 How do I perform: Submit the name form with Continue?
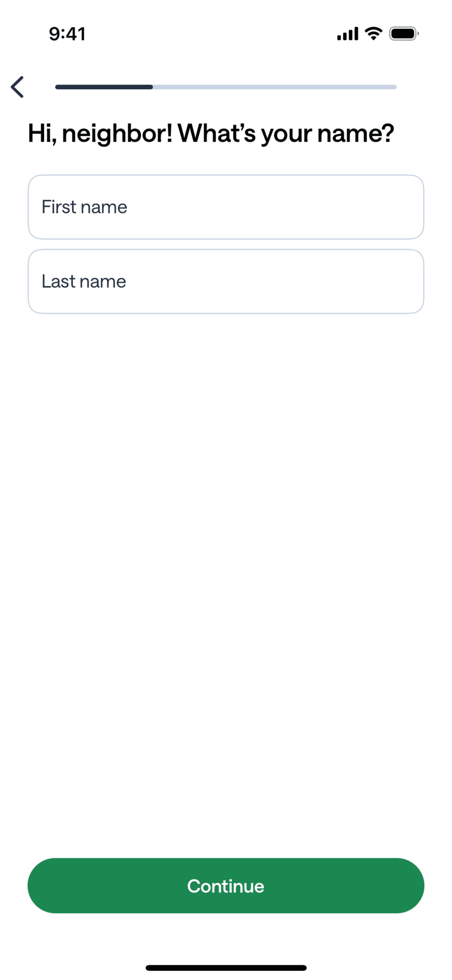226,886
